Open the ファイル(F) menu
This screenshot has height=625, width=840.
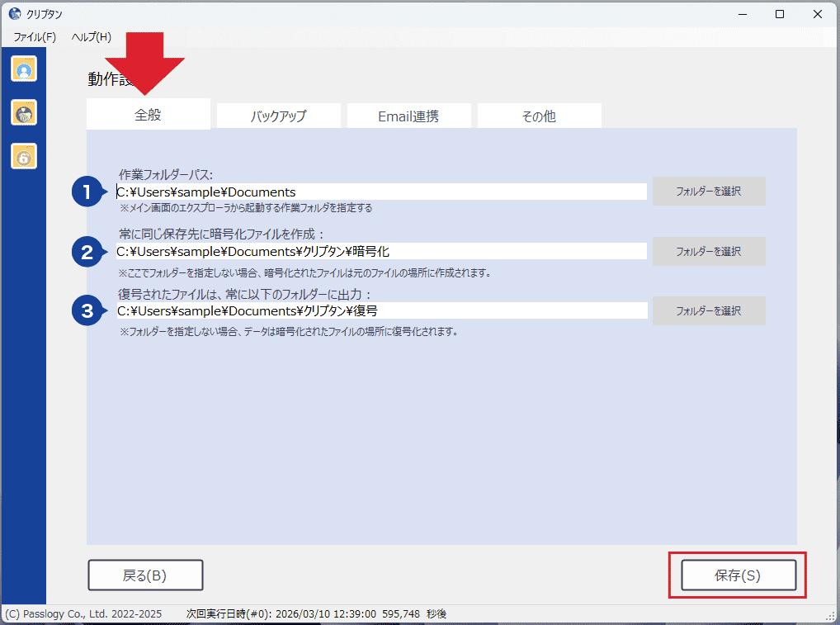click(x=35, y=37)
